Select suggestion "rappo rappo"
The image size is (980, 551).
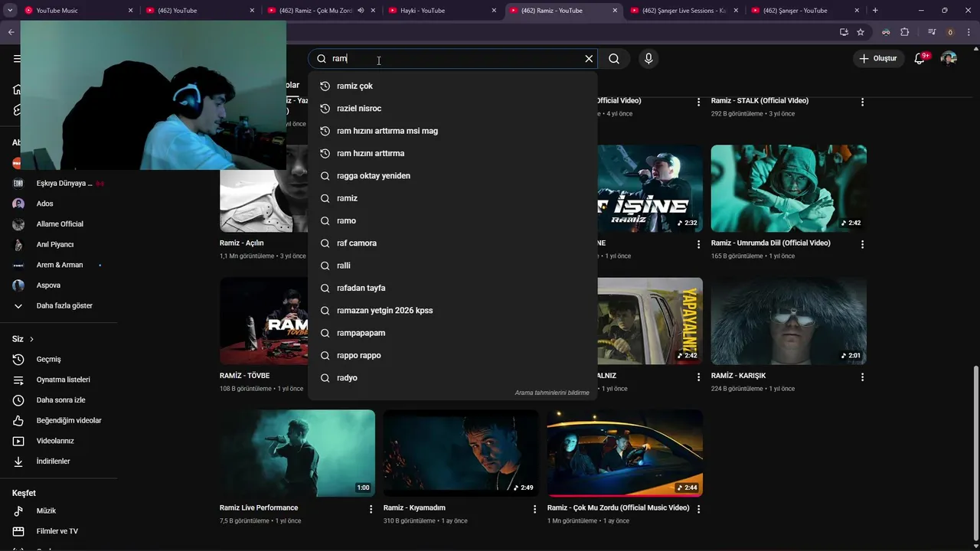click(x=452, y=355)
